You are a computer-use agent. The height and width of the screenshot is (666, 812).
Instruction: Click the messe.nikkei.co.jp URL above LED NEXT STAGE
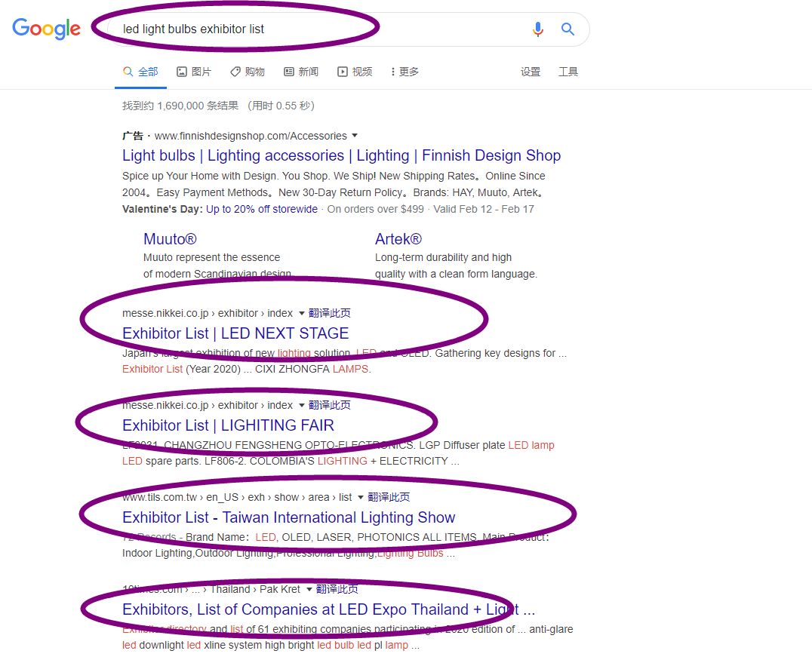pyautogui.click(x=207, y=313)
